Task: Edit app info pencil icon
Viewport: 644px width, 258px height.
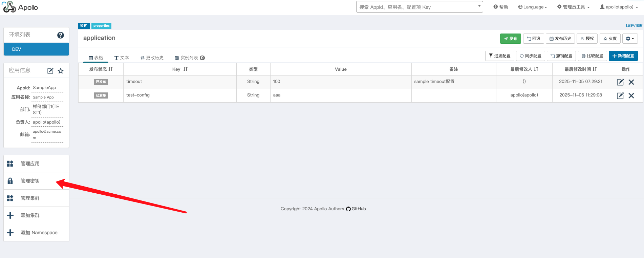Action: click(50, 71)
